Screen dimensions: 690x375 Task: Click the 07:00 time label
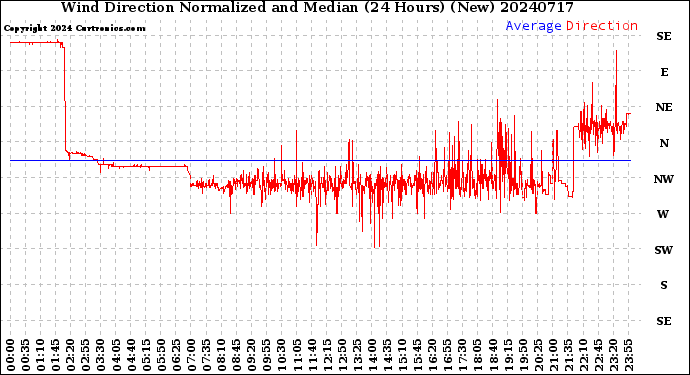pos(191,356)
